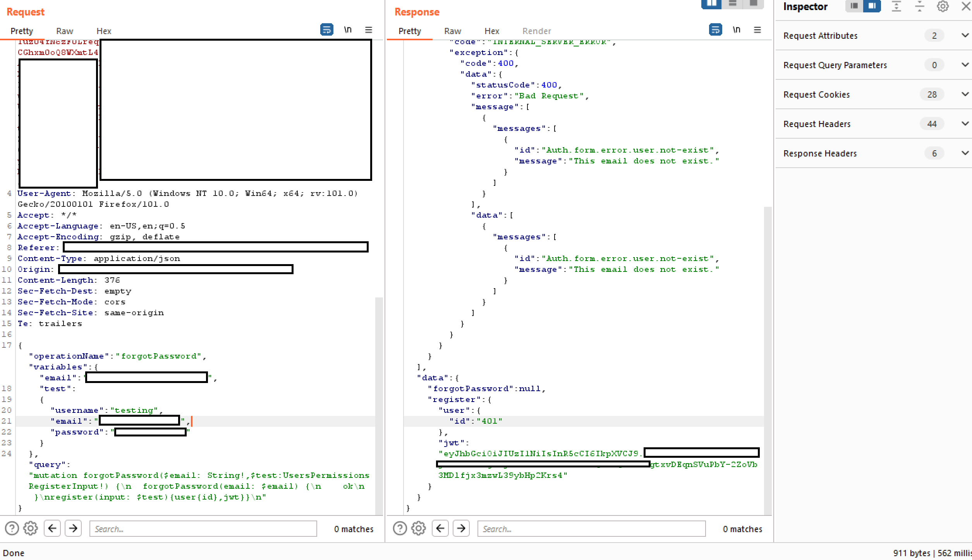Expand Request Cookies section chevron
This screenshot has width=972, height=560.
point(965,94)
